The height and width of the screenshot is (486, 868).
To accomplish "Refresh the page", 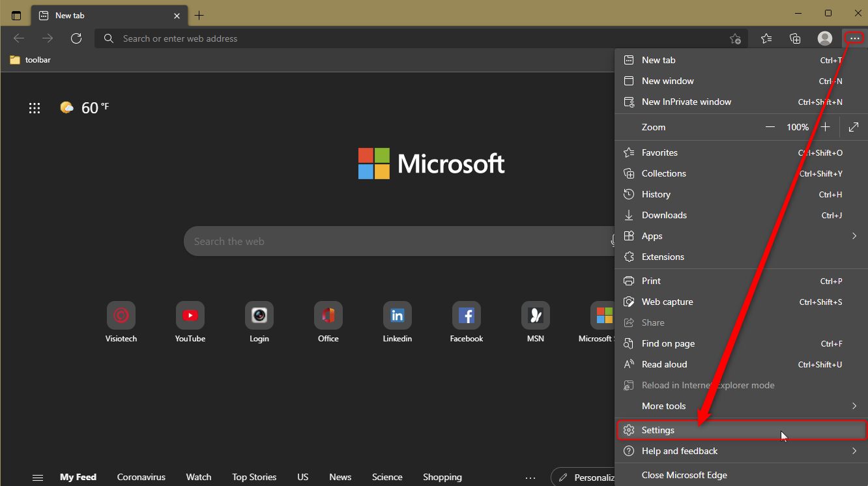I will [x=76, y=38].
